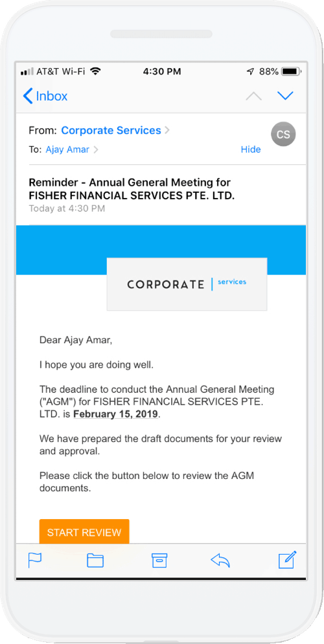Compose a new message with the pencil icon
324x644 pixels.
point(288,560)
